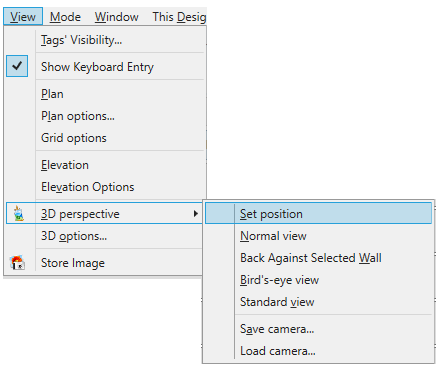Open the Mode menu
Viewport: 442px width, 372px height.
65,17
